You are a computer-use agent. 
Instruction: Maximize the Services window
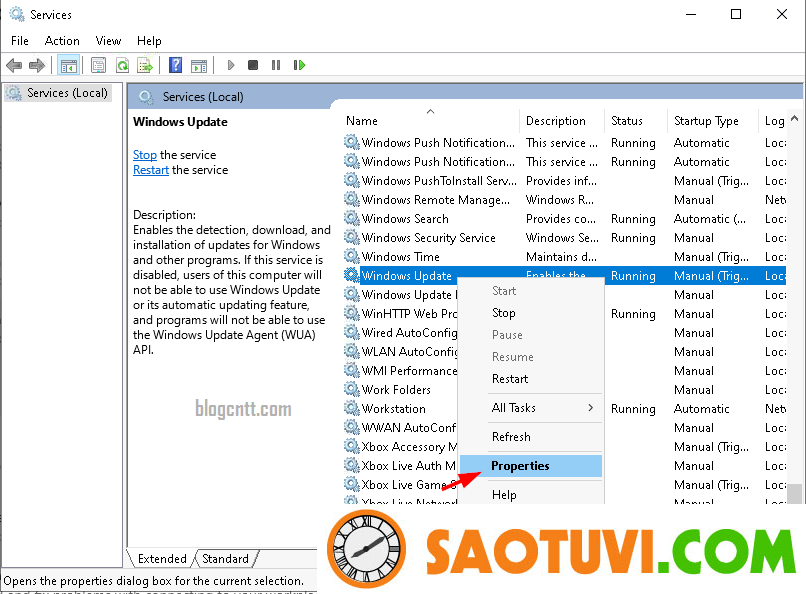[736, 14]
